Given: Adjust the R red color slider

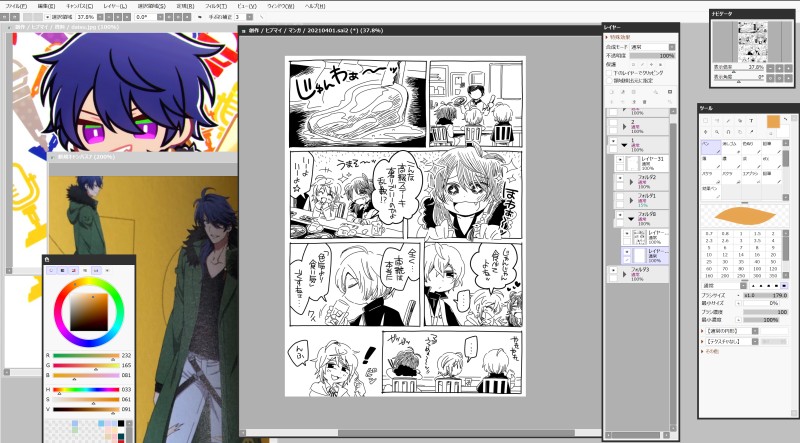Looking at the screenshot, I should [x=86, y=355].
